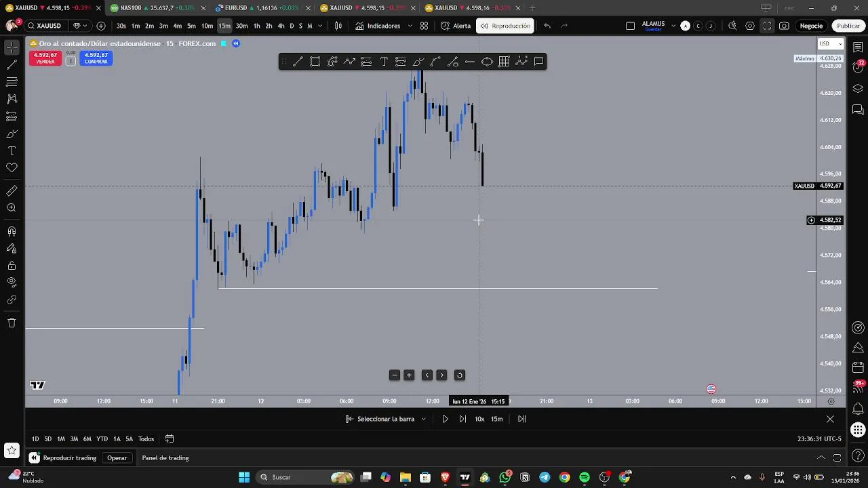Activate the zoom-in magnifier tool

12,208
